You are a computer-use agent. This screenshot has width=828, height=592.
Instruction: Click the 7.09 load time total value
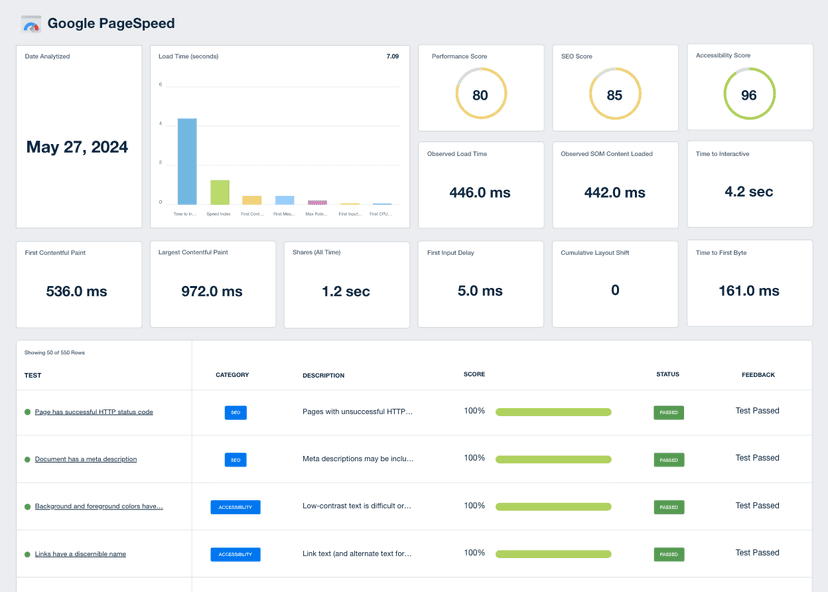(x=391, y=57)
